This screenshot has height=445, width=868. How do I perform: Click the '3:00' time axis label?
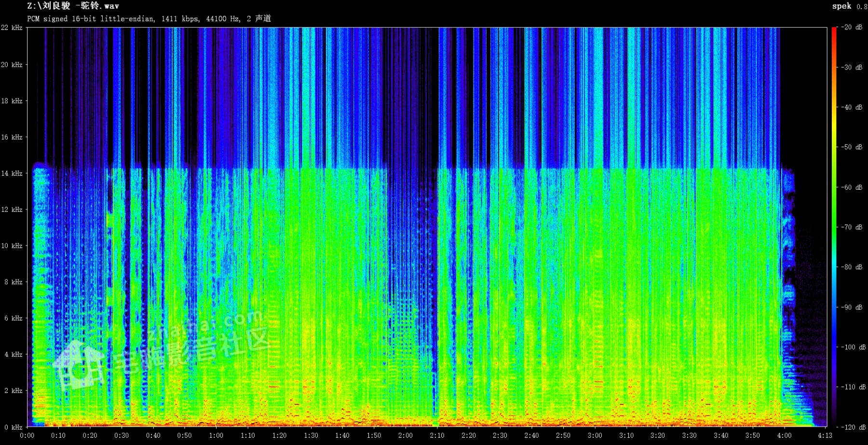coord(595,435)
